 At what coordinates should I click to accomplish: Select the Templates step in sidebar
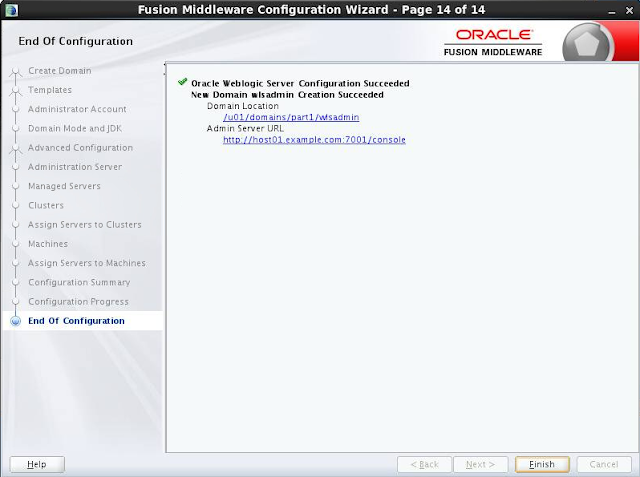pyautogui.click(x=50, y=90)
